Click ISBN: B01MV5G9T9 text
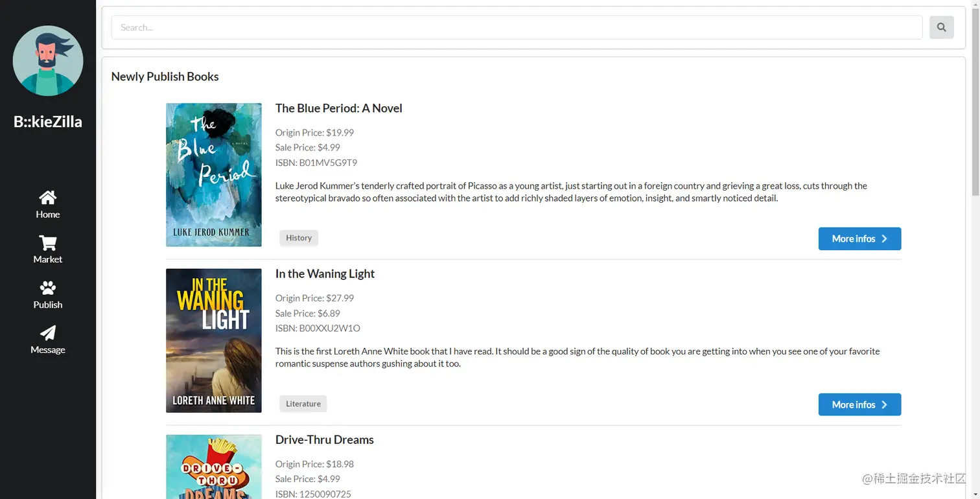980x499 pixels. (x=316, y=163)
